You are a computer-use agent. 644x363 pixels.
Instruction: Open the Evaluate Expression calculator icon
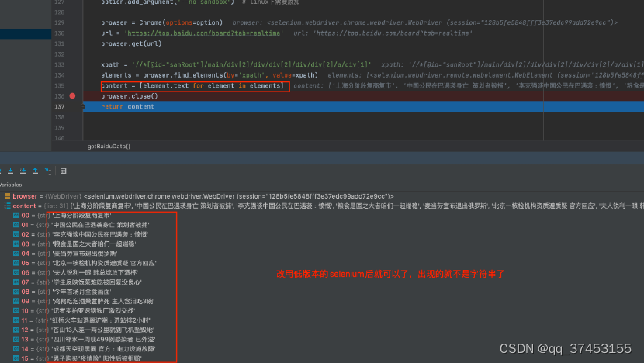pyautogui.click(x=64, y=171)
